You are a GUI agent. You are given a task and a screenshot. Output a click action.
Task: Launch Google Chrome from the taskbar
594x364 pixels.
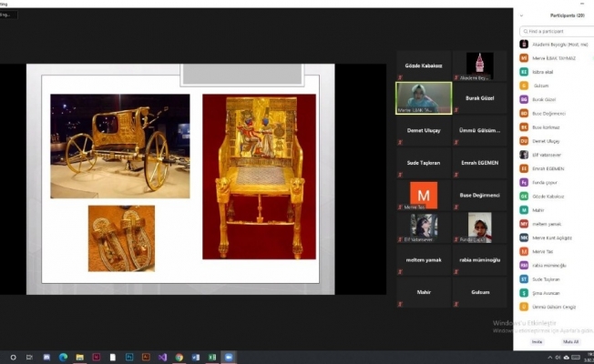coord(179,357)
